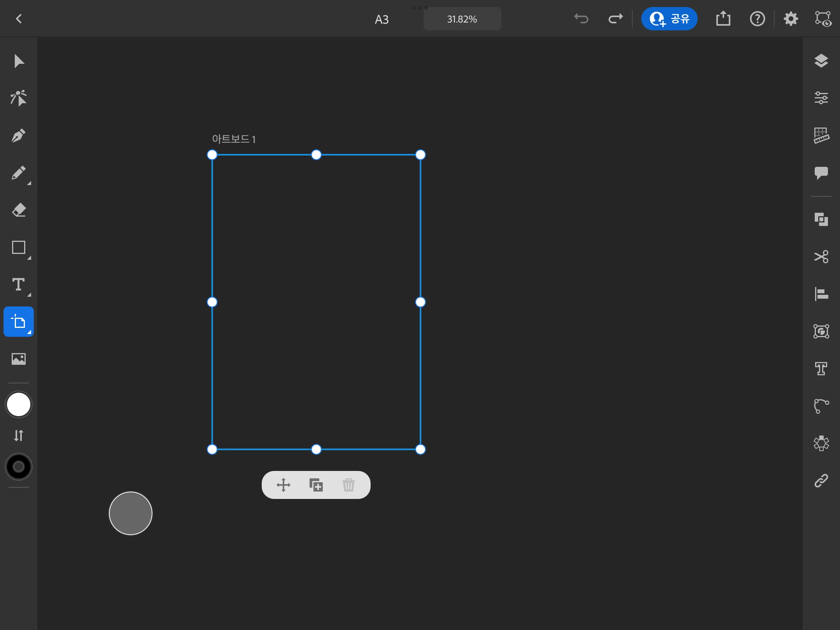The width and height of the screenshot is (840, 630).
Task: Open the 31.82% zoom level menu
Action: pos(462,19)
